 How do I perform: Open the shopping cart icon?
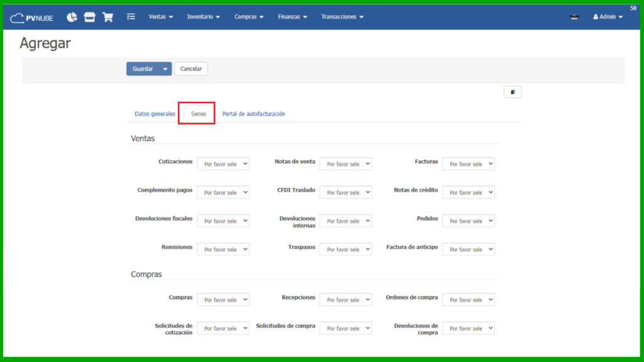point(108,17)
